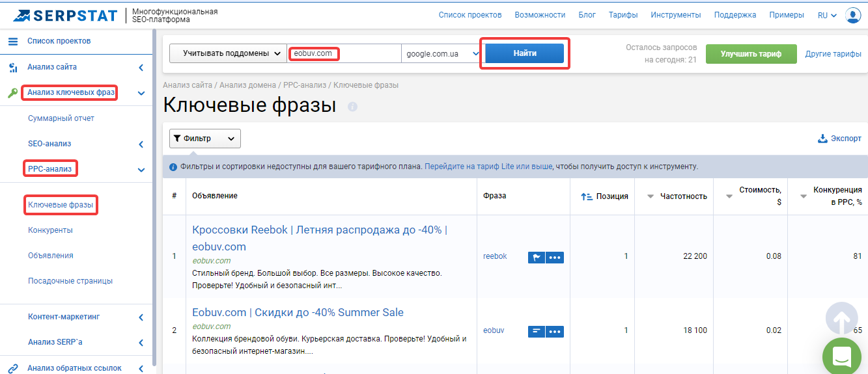Select Объявления in the sidebar
The width and height of the screenshot is (868, 374).
(51, 256)
